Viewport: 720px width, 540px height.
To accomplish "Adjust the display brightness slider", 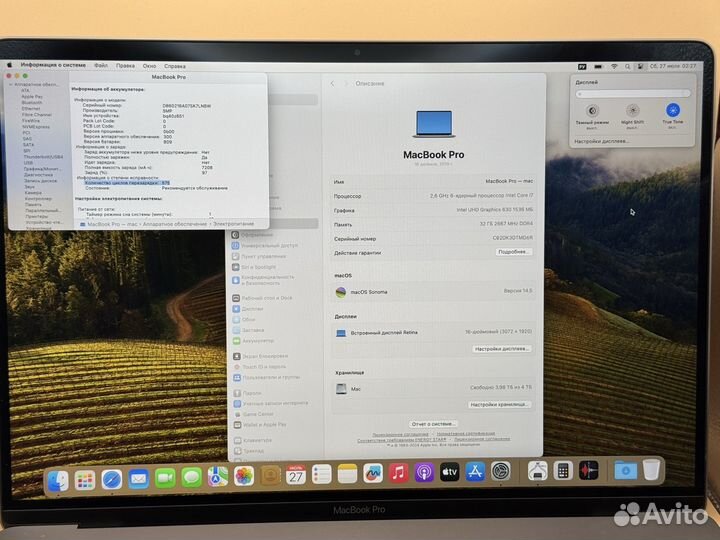I will pos(633,94).
